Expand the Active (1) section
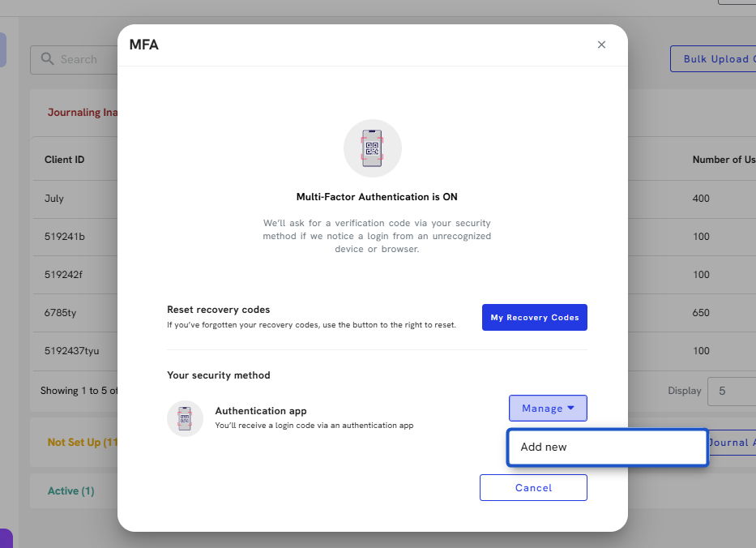Screen dimensions: 756x548 [x=71, y=490]
